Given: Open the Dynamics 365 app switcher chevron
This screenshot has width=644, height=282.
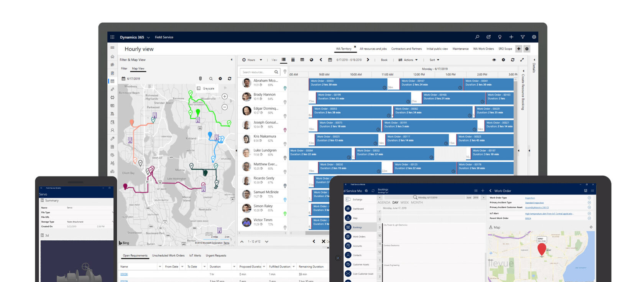Looking at the screenshot, I should (x=148, y=38).
